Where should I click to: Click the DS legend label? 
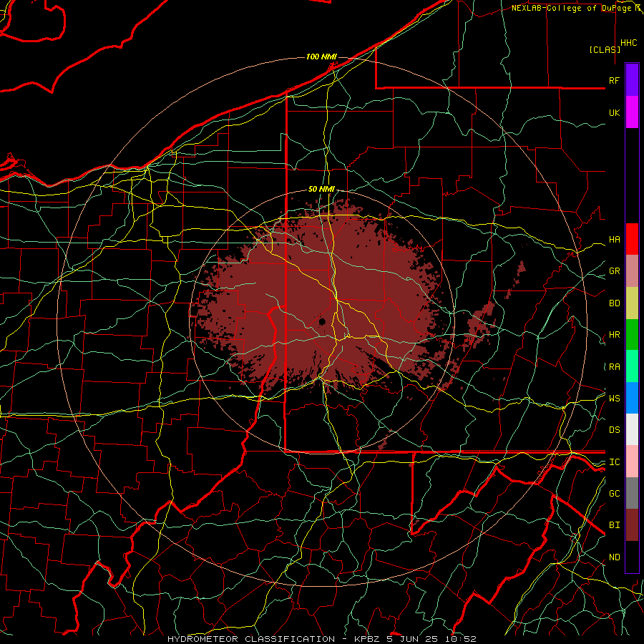614,430
